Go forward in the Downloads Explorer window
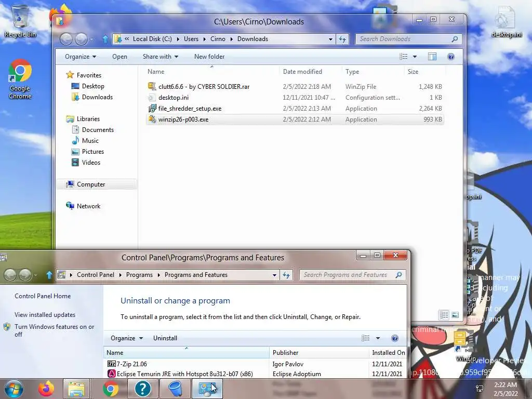Screen dimensions: 532x399 pos(82,39)
